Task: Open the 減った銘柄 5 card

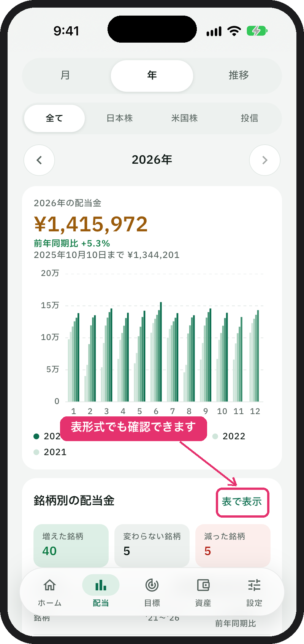Action: (x=233, y=546)
